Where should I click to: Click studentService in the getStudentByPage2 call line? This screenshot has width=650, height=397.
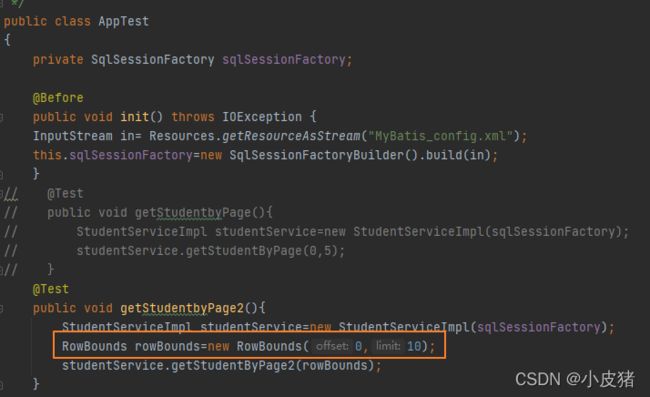[113, 366]
